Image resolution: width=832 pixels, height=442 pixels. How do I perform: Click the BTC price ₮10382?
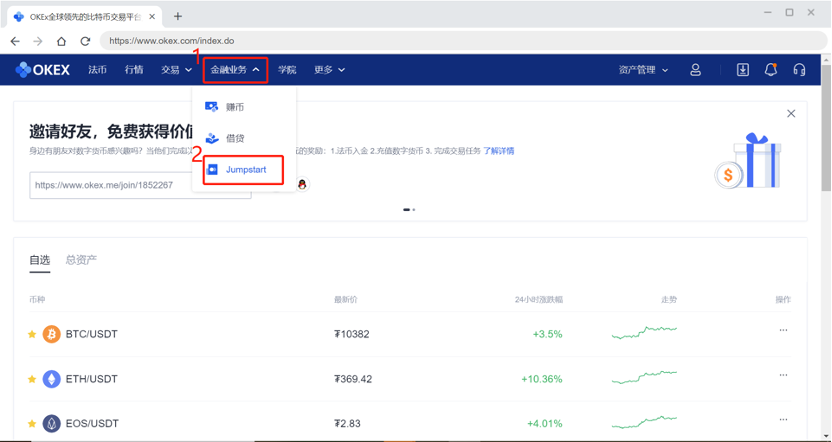[352, 334]
